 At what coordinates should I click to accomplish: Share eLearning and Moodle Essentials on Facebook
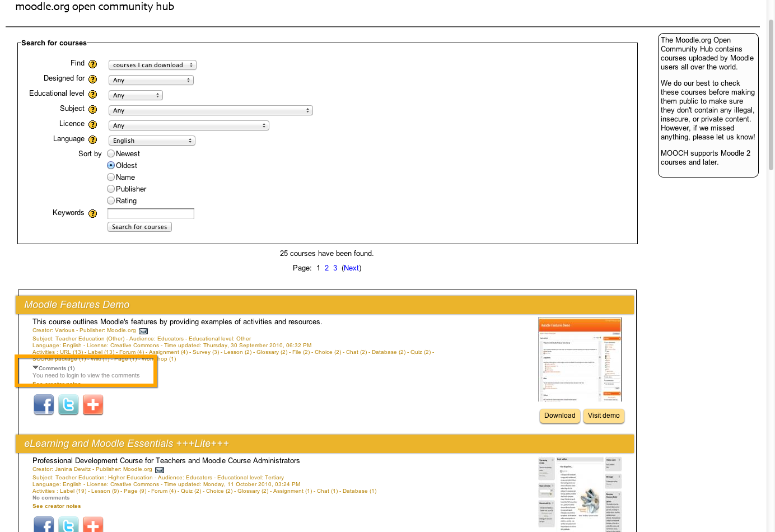[44, 525]
